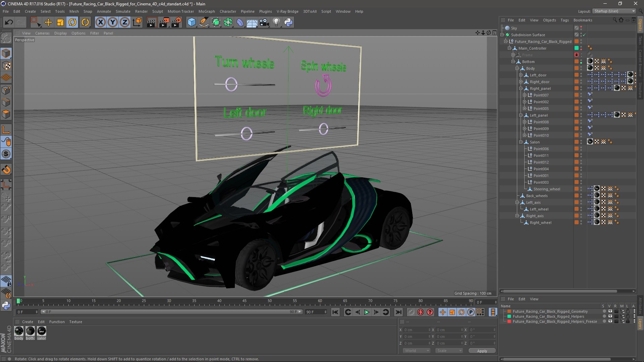
Task: Toggle Geometry layer visibility eye
Action: [610, 311]
